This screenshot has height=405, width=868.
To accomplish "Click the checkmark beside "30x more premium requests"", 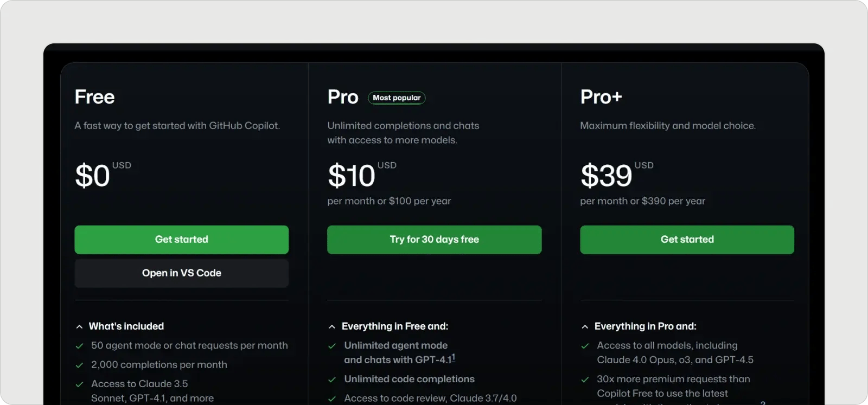I will pos(584,379).
